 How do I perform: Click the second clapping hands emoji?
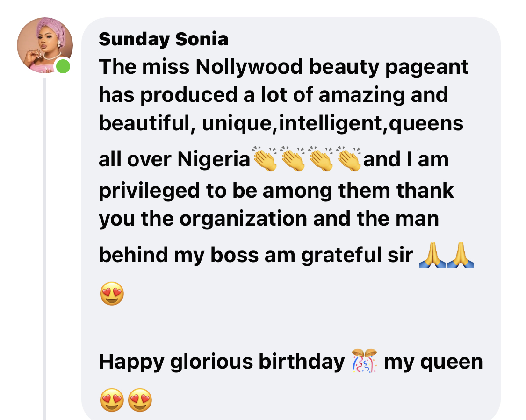click(293, 159)
